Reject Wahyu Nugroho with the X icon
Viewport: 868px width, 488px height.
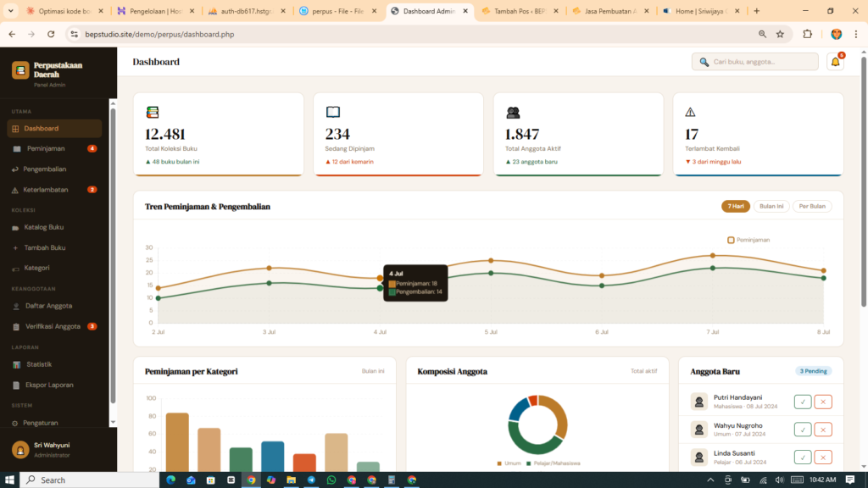822,430
